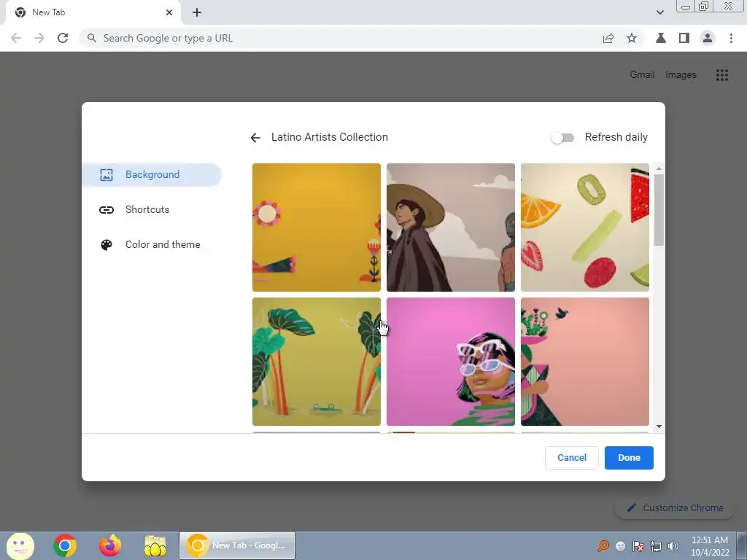Open Chrome three-dot menu
This screenshot has width=747, height=560.
[x=731, y=38]
